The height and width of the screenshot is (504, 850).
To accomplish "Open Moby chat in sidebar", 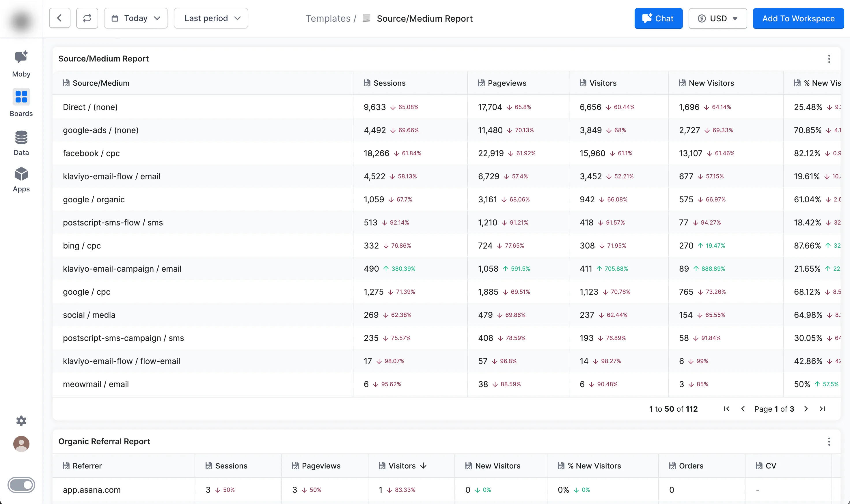I will pyautogui.click(x=21, y=64).
